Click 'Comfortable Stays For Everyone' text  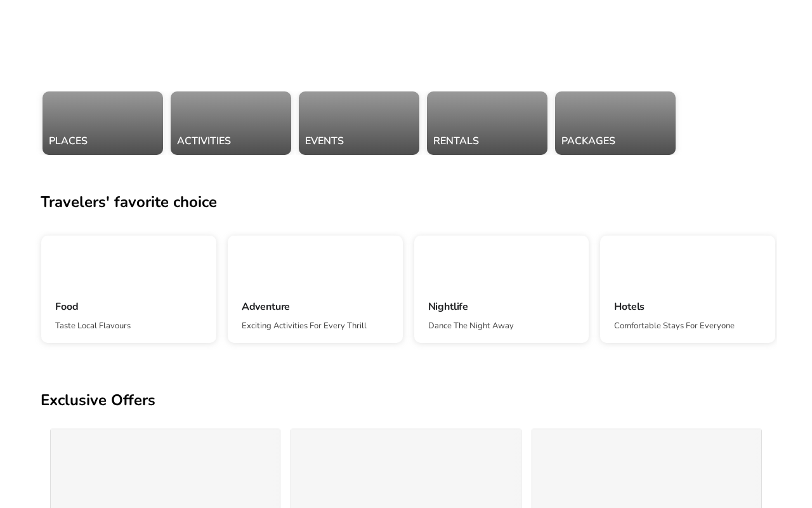pyautogui.click(x=674, y=326)
